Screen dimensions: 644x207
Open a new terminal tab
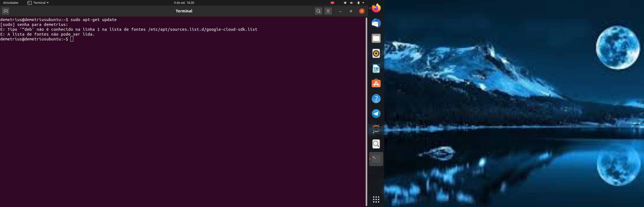(x=6, y=11)
